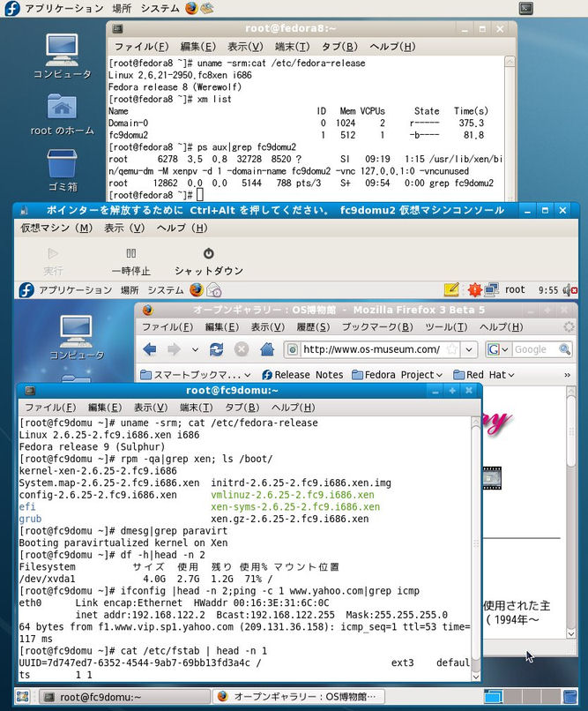The width and height of the screenshot is (588, 711).
Task: Click the root user label in guest panel
Action: tap(515, 289)
